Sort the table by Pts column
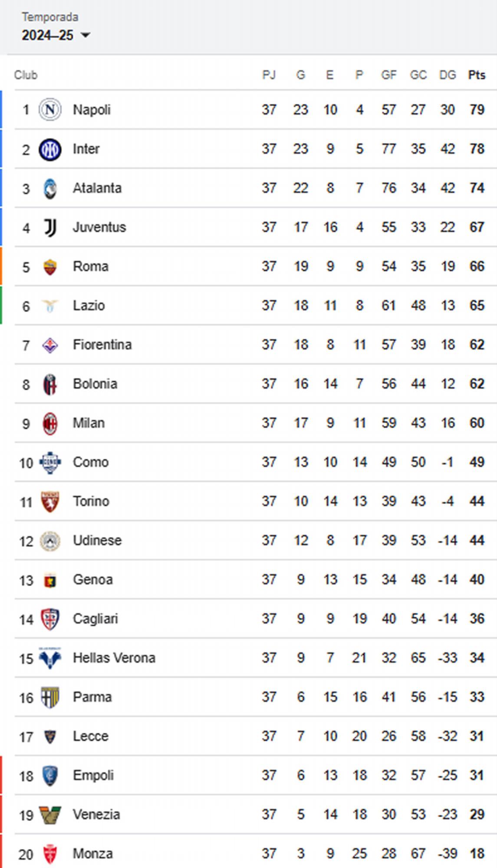 (477, 74)
